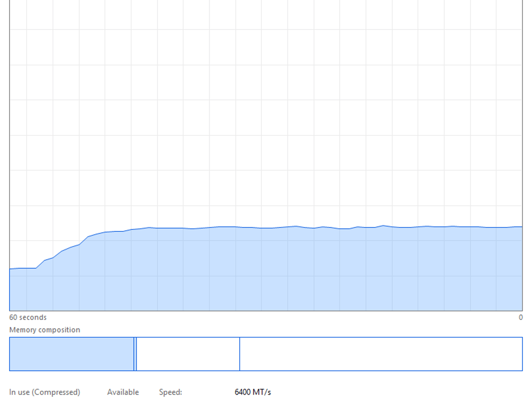Click the flat plateau line of memory graph

[312, 227]
